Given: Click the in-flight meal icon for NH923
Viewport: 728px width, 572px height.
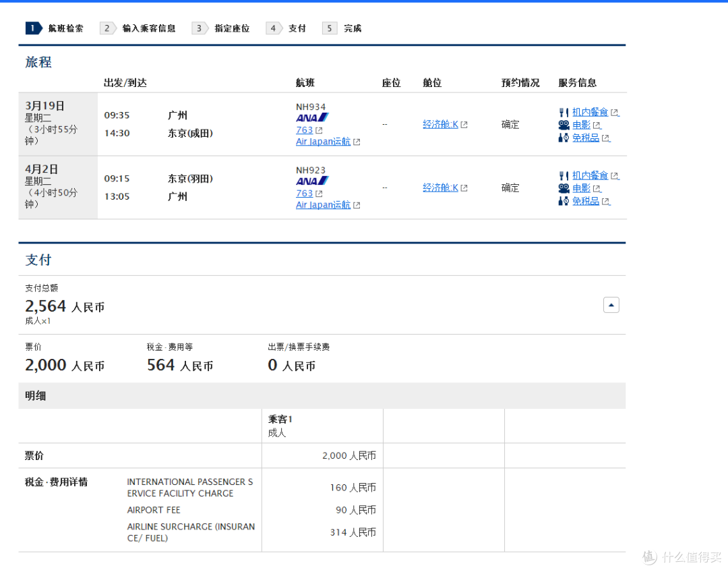Looking at the screenshot, I should click(564, 175).
